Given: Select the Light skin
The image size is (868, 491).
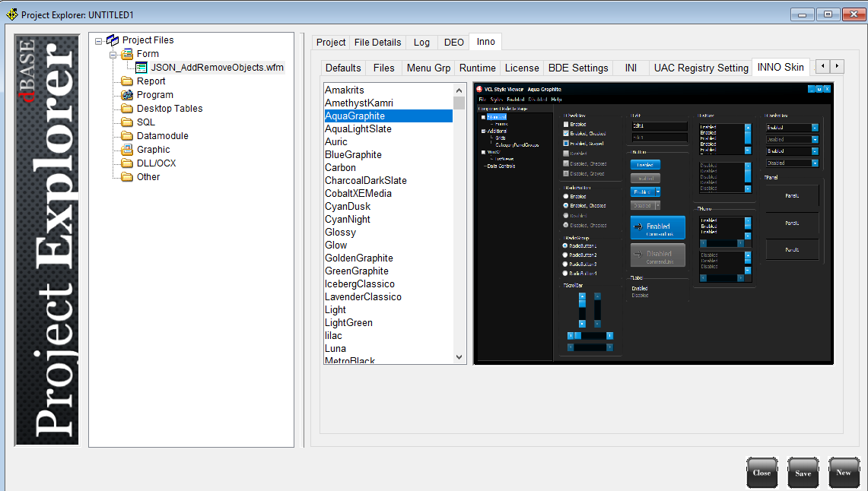Looking at the screenshot, I should [388, 309].
